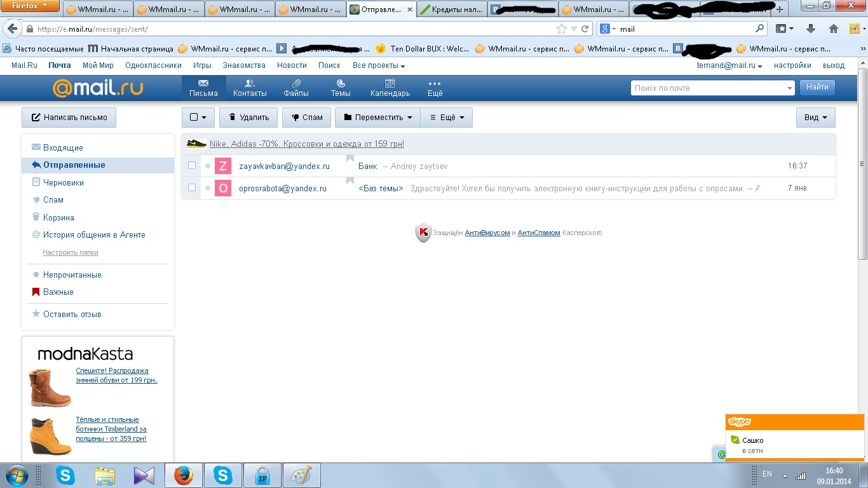
Task: Open the Темы section
Action: (341, 88)
